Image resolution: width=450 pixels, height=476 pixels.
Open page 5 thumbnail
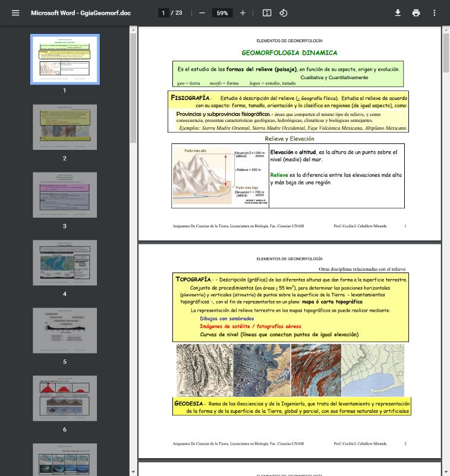click(x=65, y=331)
